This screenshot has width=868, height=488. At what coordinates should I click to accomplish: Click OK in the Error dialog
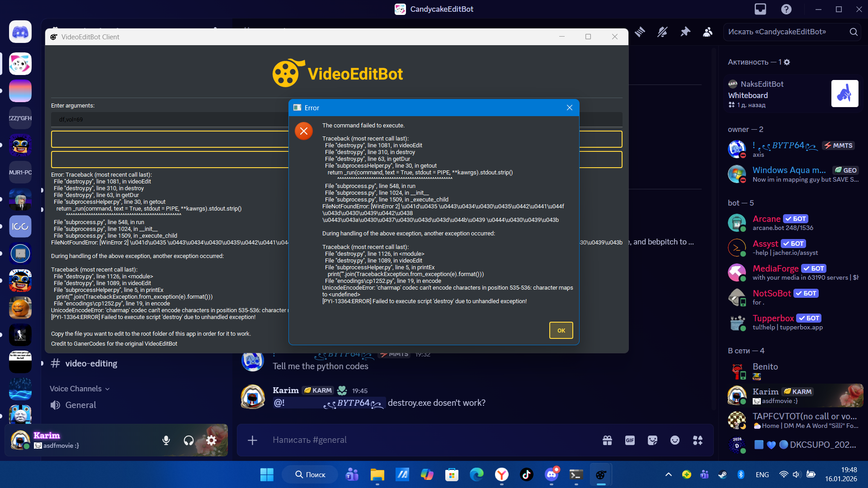click(x=561, y=330)
